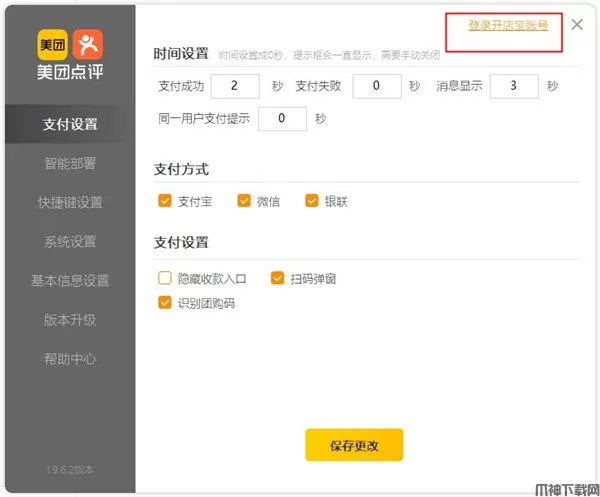The height and width of the screenshot is (497, 600).
Task: Close the settings window with X
Action: [577, 25]
